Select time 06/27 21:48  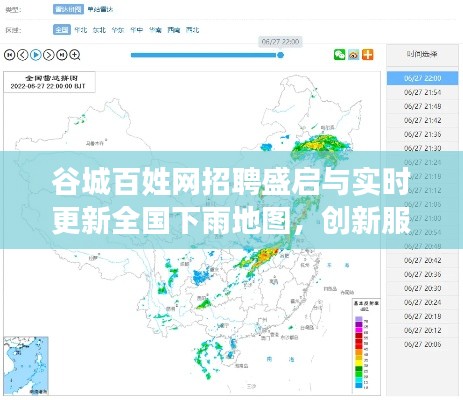(422, 106)
